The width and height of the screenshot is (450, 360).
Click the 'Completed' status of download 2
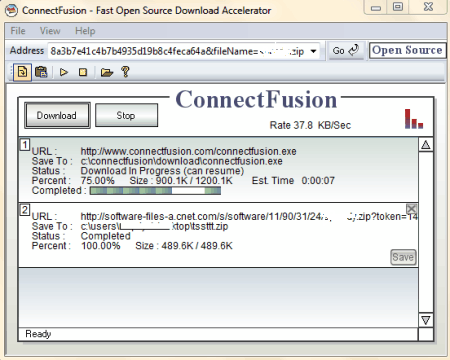click(106, 236)
